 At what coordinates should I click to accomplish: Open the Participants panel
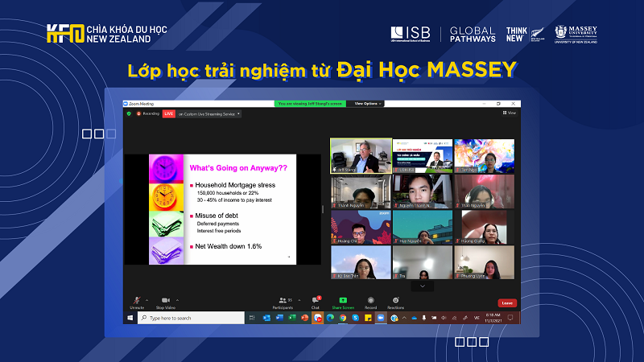pyautogui.click(x=283, y=303)
